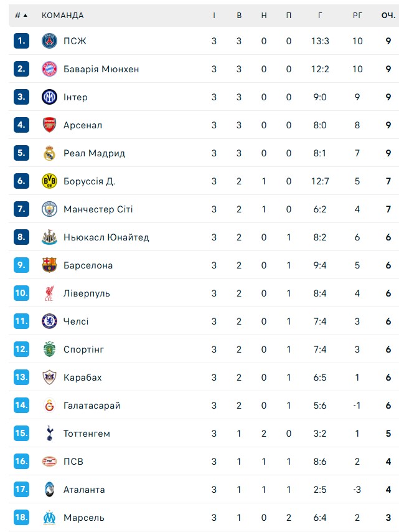
Task: Click the Liverpool club crest
Action: [x=49, y=293]
